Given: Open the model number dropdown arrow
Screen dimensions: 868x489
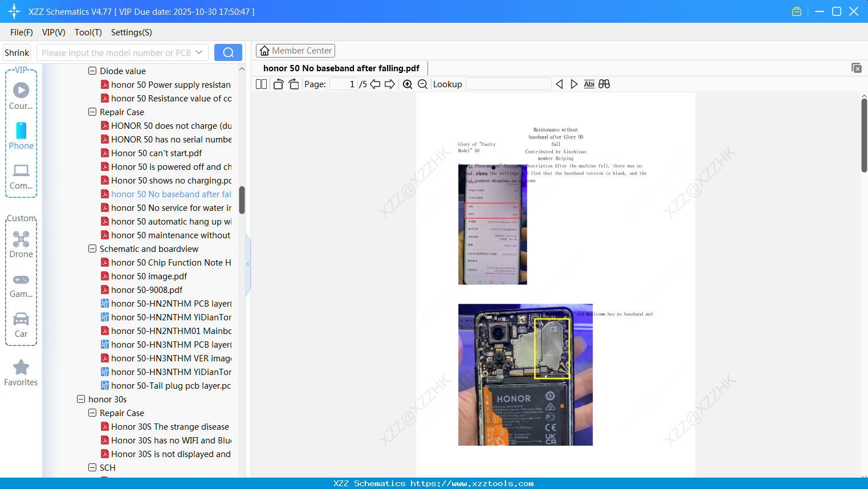Looking at the screenshot, I should click(199, 52).
